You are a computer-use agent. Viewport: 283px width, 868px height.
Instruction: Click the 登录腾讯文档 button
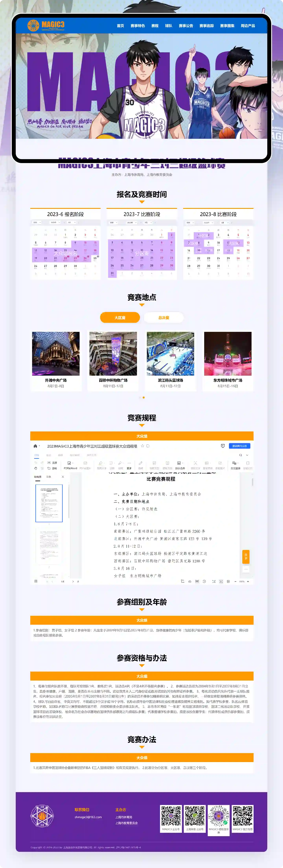pos(239,446)
